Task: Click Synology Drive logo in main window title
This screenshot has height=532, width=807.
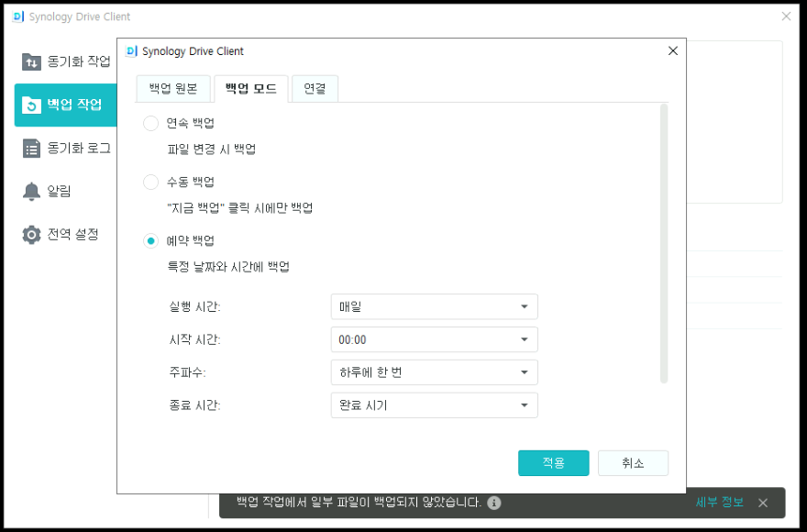Action: (x=18, y=17)
